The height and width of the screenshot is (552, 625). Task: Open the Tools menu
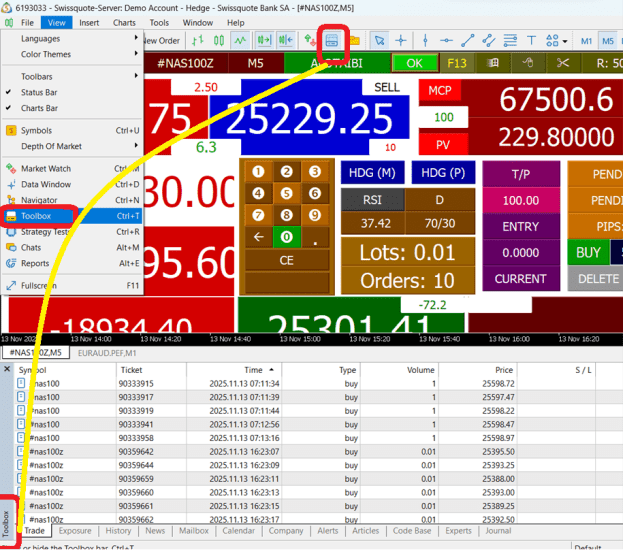tap(159, 23)
